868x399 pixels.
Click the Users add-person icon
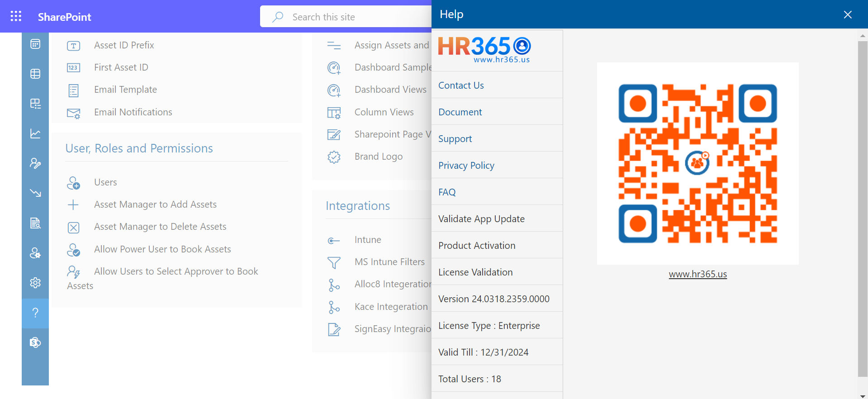click(x=73, y=183)
